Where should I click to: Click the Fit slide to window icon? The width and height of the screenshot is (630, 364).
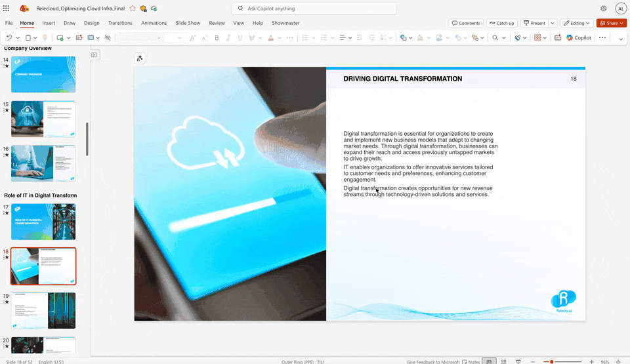tap(619, 361)
